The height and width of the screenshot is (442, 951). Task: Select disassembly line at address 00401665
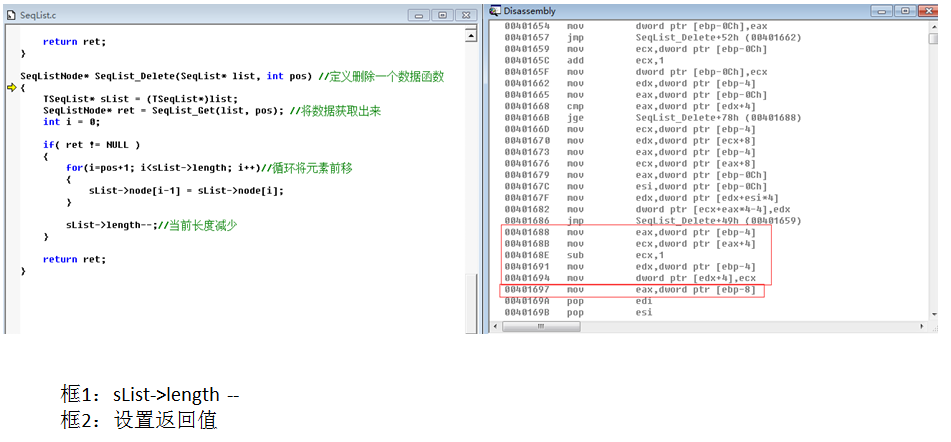coord(636,95)
